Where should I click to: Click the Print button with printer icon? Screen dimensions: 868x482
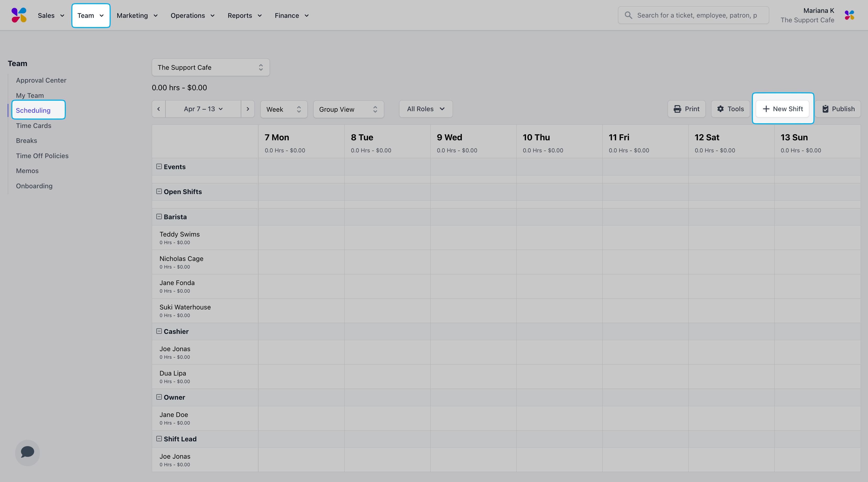[686, 109]
